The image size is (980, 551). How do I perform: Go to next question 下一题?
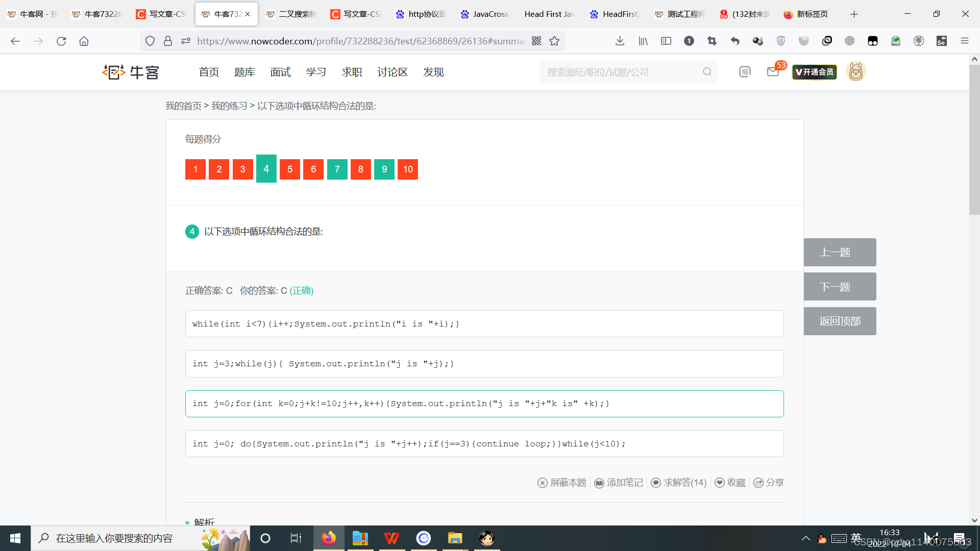(x=840, y=287)
